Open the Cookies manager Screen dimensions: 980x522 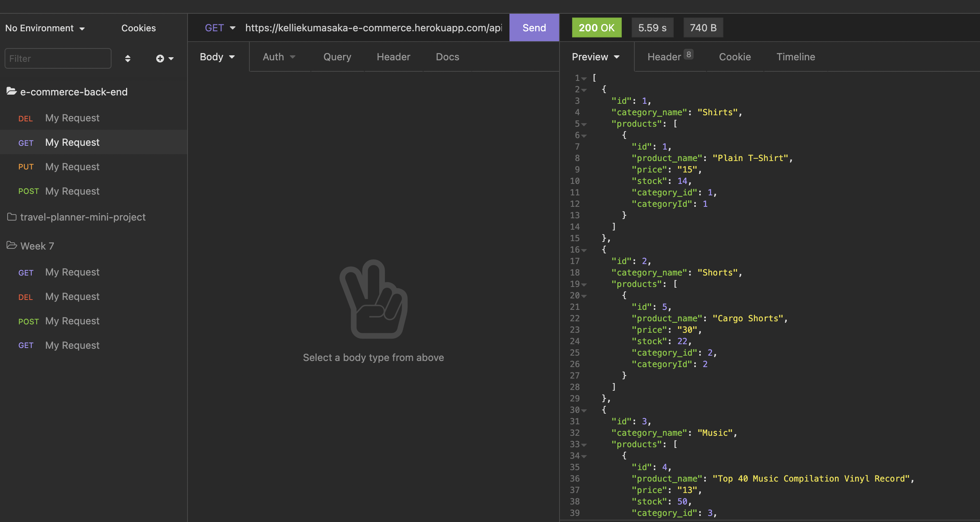[138, 28]
